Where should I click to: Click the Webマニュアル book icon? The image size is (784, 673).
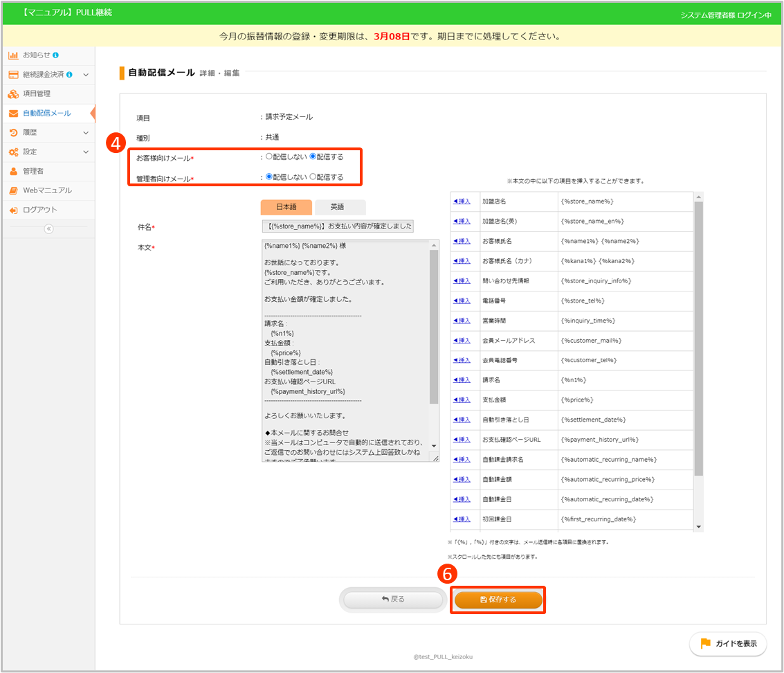click(x=13, y=190)
